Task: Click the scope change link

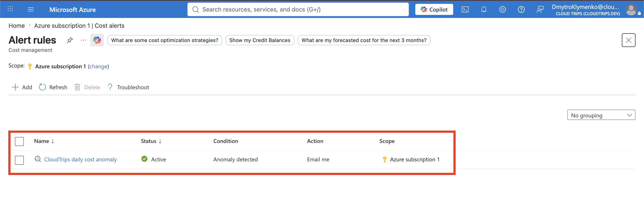Action: [99, 66]
